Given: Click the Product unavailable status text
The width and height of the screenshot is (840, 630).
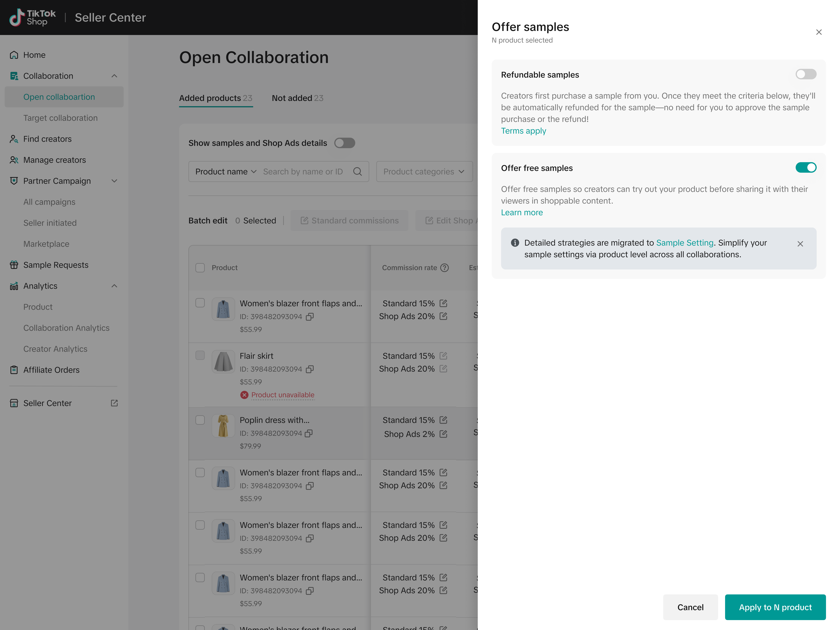Looking at the screenshot, I should click(x=283, y=395).
